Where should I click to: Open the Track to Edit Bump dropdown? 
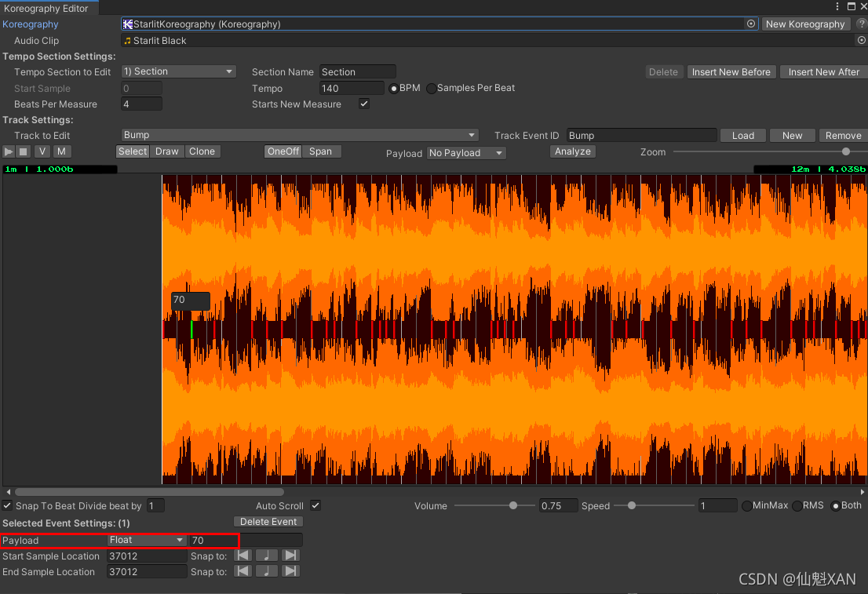point(300,135)
